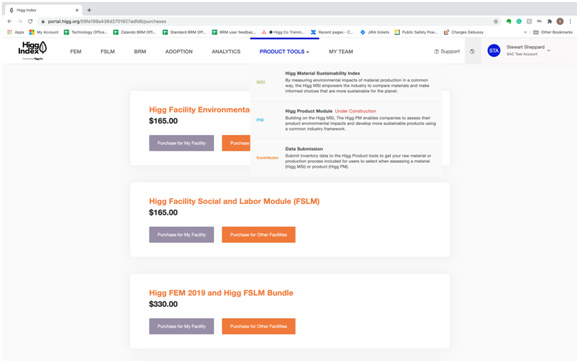Open the My Account Microsoft bookmark
Viewport: 579px width, 363px height.
pos(44,32)
